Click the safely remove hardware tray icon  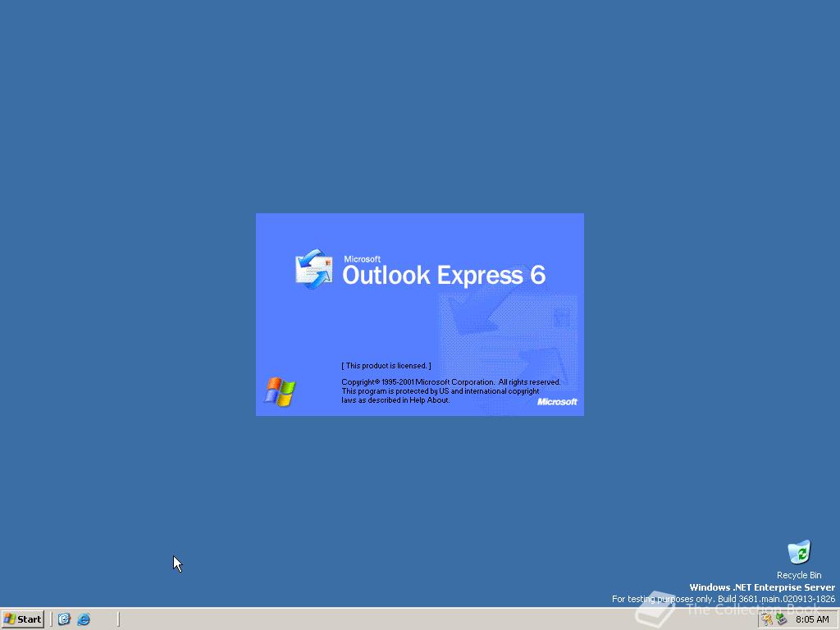point(781,619)
